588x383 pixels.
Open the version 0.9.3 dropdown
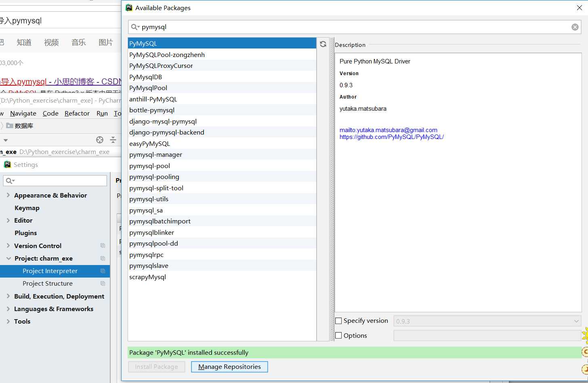point(576,321)
